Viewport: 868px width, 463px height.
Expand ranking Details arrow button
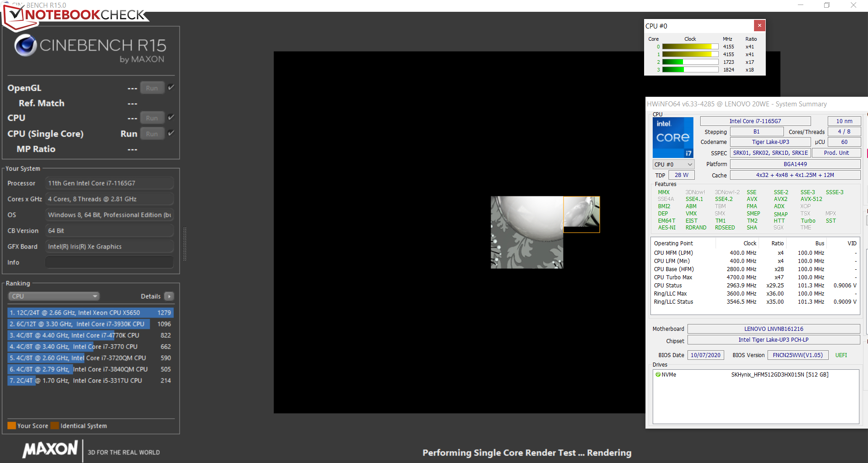coord(169,296)
